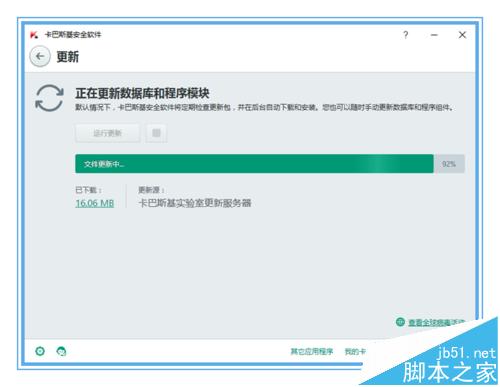Open the 我的卡 link in footer
This screenshot has height=387, width=500.
[355, 351]
